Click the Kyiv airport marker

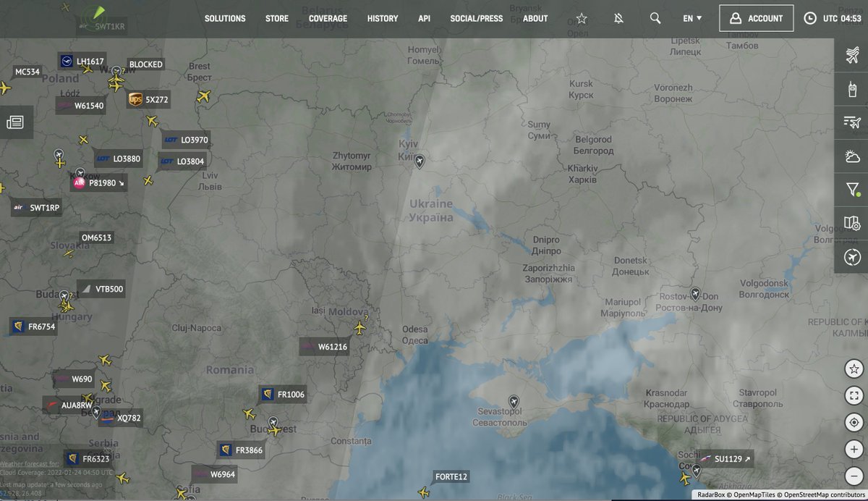click(x=419, y=161)
